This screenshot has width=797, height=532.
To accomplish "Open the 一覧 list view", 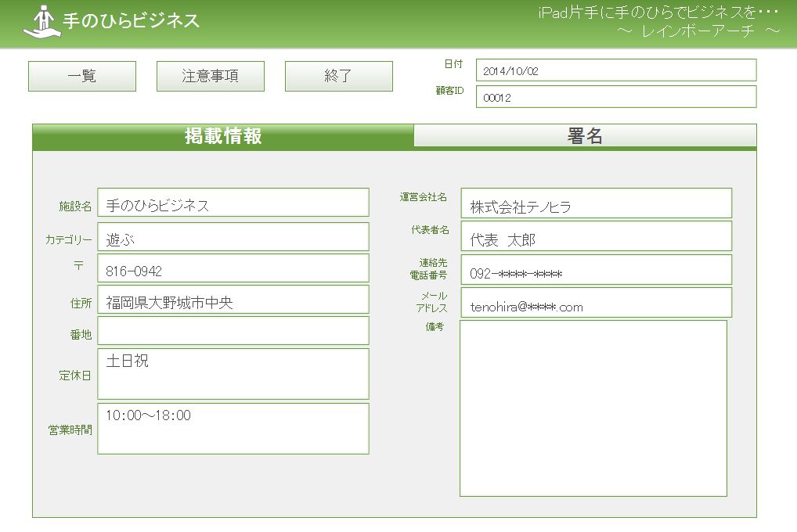I will point(82,77).
